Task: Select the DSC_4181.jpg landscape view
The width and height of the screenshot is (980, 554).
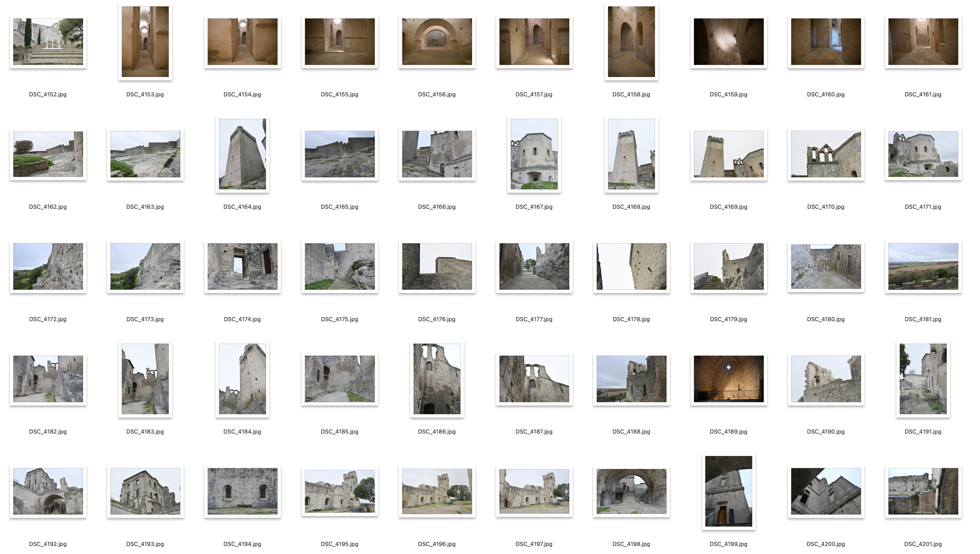Action: click(x=923, y=266)
